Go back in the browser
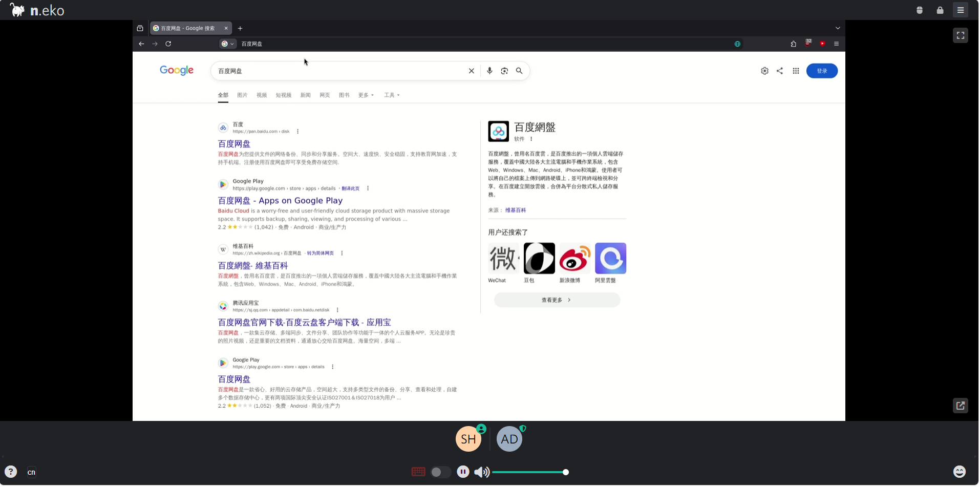This screenshot has height=487, width=980. coord(141,44)
